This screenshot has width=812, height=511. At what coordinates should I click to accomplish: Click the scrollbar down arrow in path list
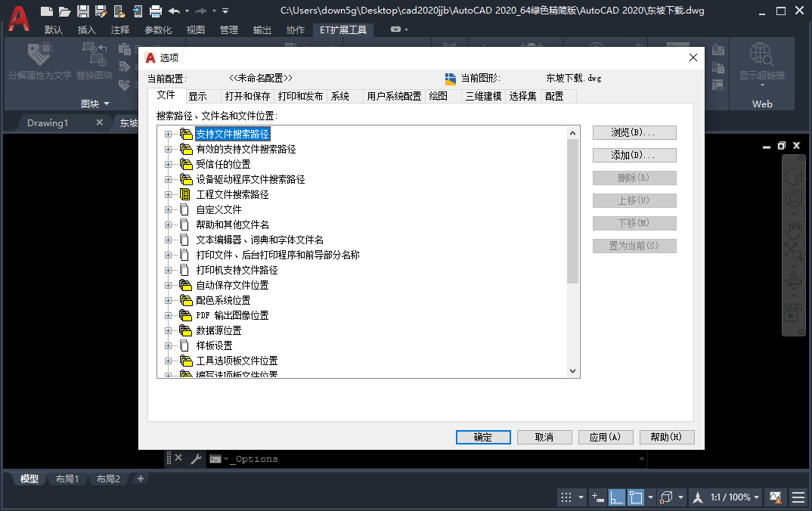pyautogui.click(x=572, y=370)
